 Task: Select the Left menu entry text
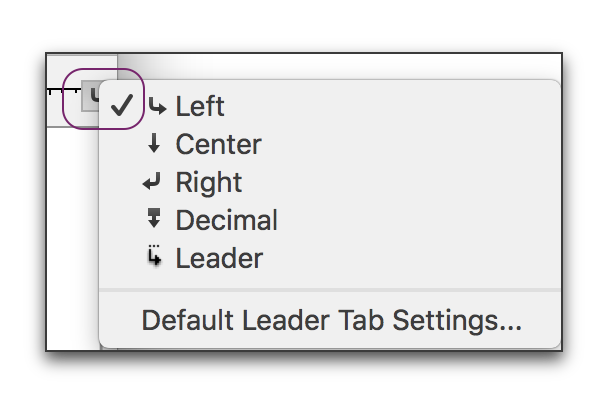tap(200, 106)
